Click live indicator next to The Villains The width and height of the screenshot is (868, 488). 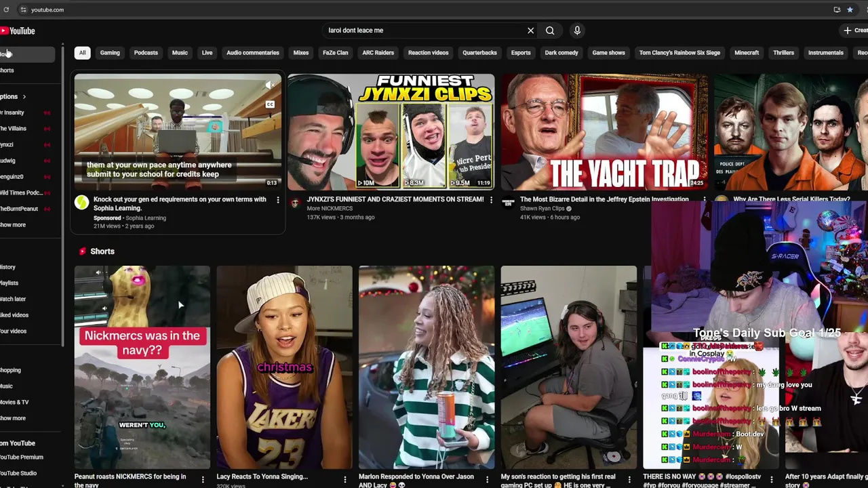(x=47, y=129)
